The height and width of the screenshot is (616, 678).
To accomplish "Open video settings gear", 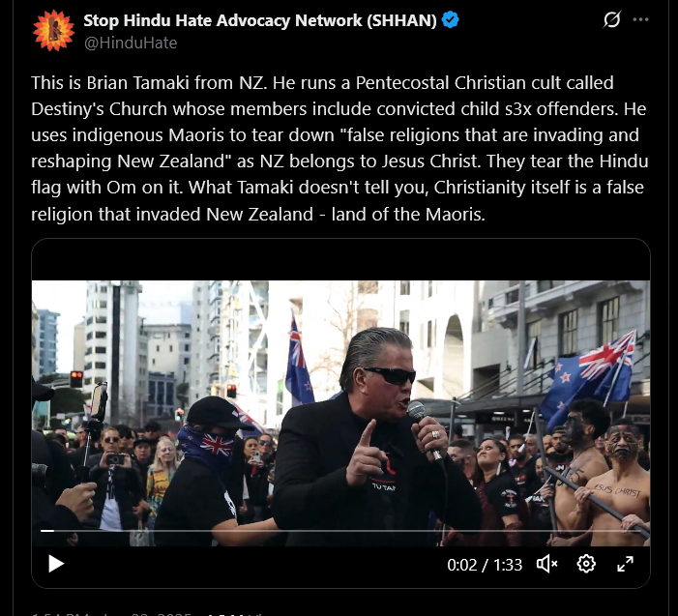I will [x=586, y=564].
